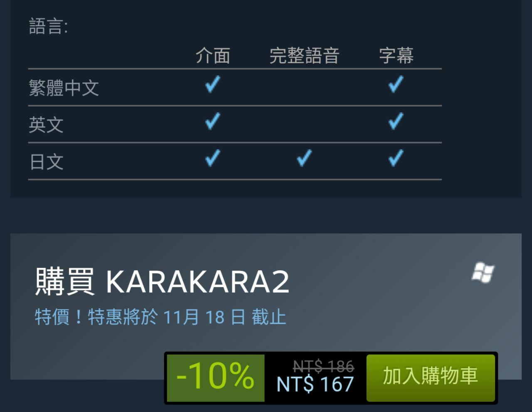Click the 介面 column header

pos(213,55)
